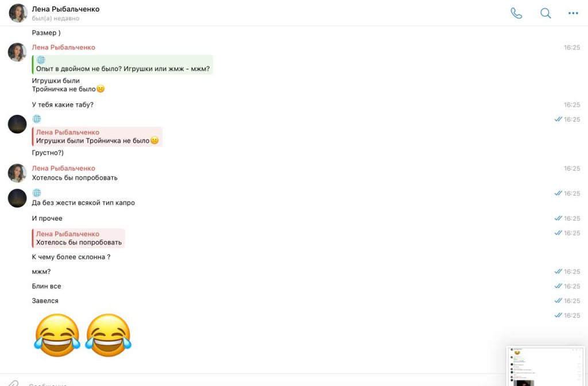Image resolution: width=588 pixels, height=386 pixels.
Task: Open search in chat magnifier icon
Action: pos(546,13)
